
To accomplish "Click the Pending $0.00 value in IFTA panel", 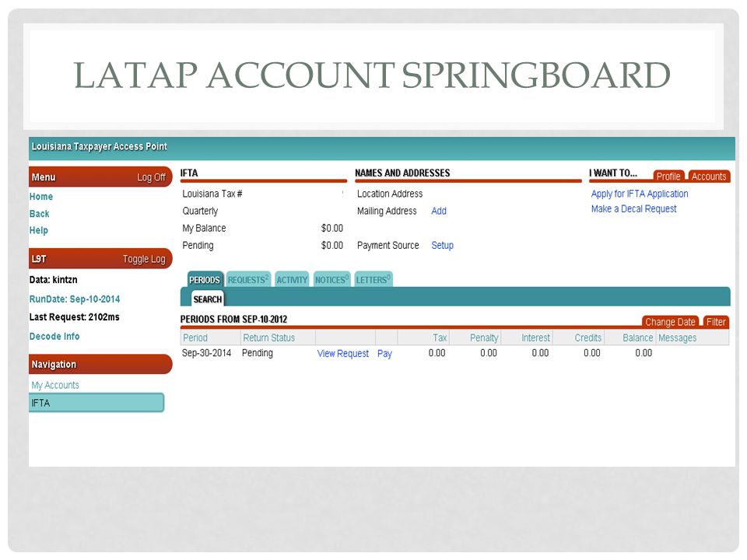I will click(332, 245).
